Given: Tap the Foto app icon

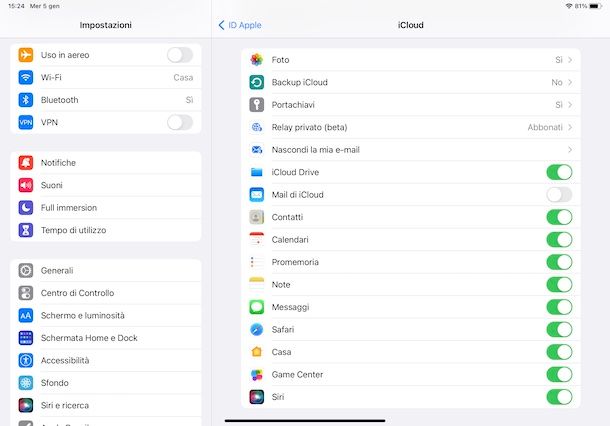Looking at the screenshot, I should pos(256,60).
